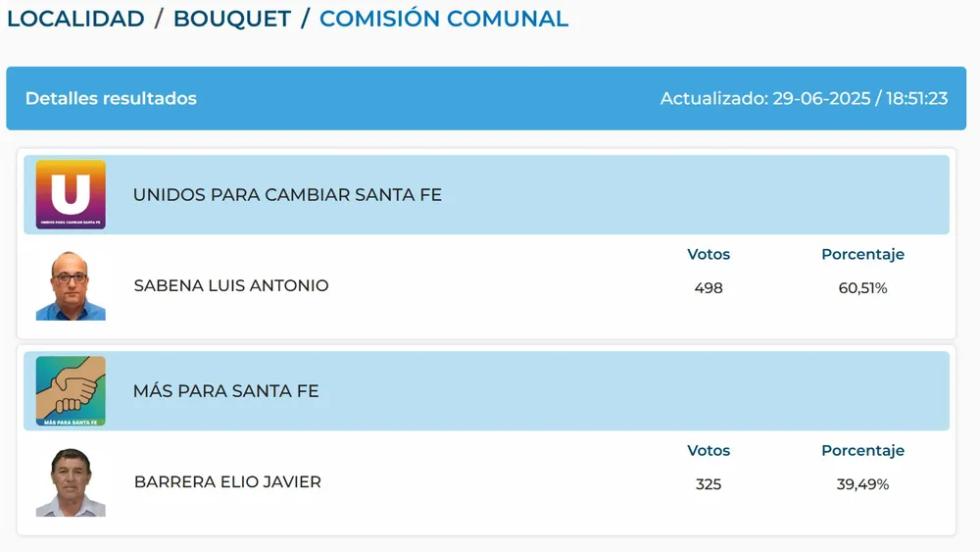980x552 pixels.
Task: Click the 60,51% percentage value
Action: point(862,288)
